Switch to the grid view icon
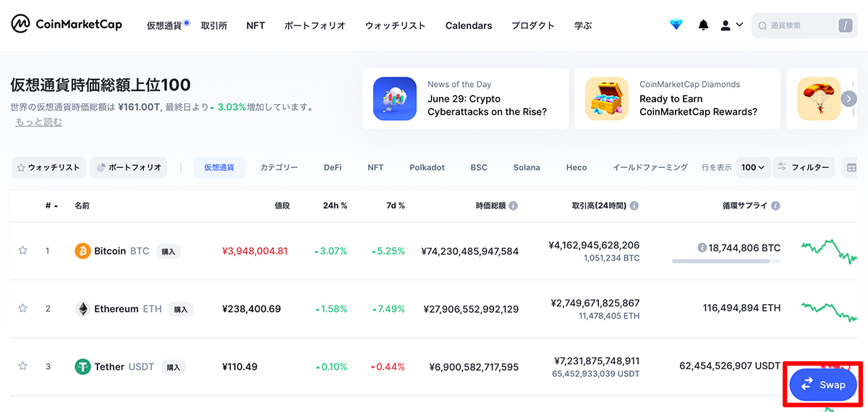The height and width of the screenshot is (412, 868). (x=851, y=167)
